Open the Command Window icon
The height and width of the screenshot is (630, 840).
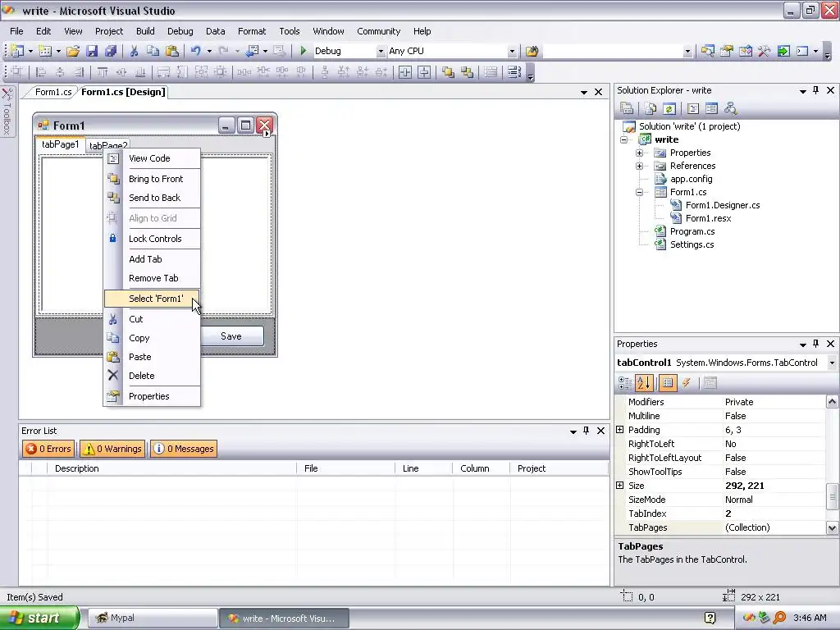tap(802, 51)
